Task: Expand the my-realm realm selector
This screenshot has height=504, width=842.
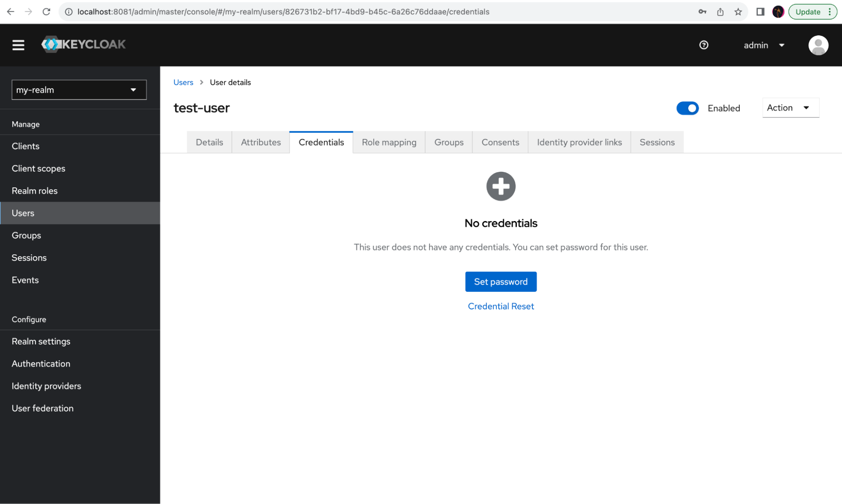Action: 79,90
